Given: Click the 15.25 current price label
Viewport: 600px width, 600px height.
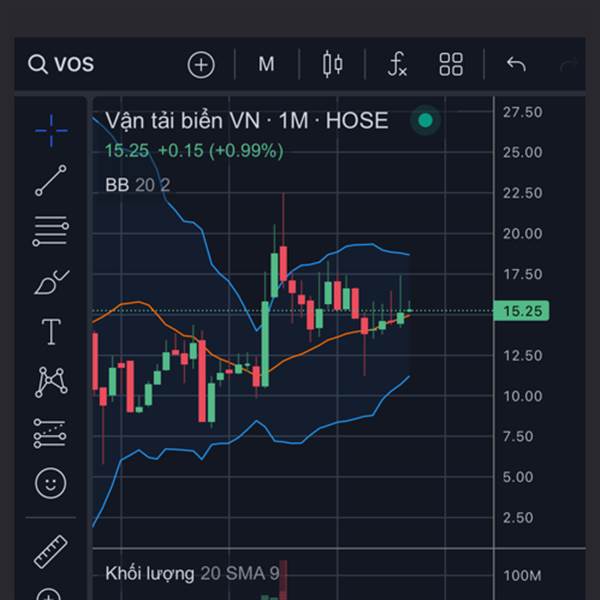Looking at the screenshot, I should 522,311.
